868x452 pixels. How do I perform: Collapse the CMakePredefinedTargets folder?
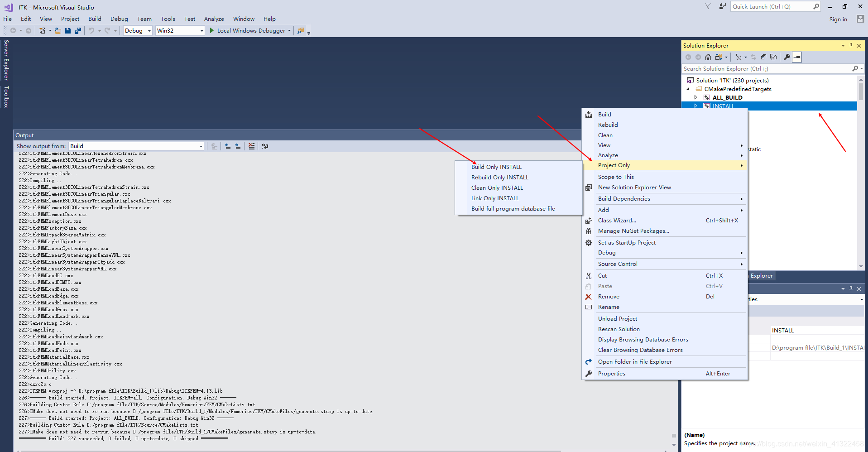coord(688,89)
